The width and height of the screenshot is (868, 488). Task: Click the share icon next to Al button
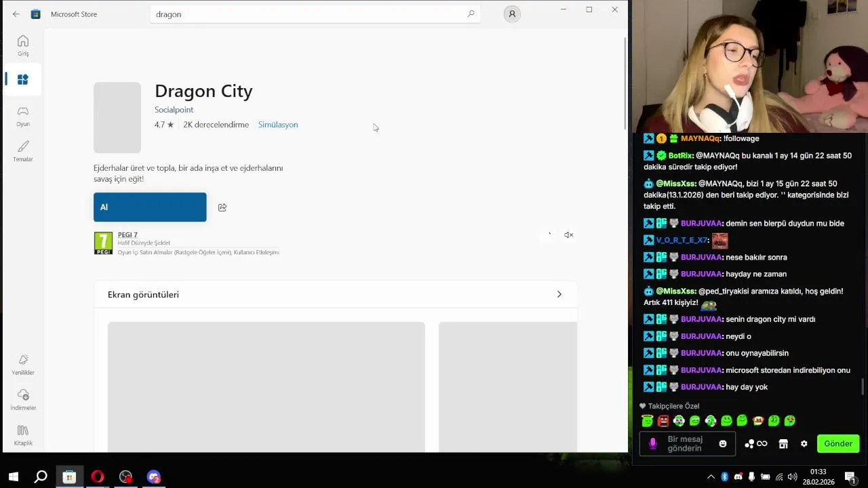click(x=222, y=207)
